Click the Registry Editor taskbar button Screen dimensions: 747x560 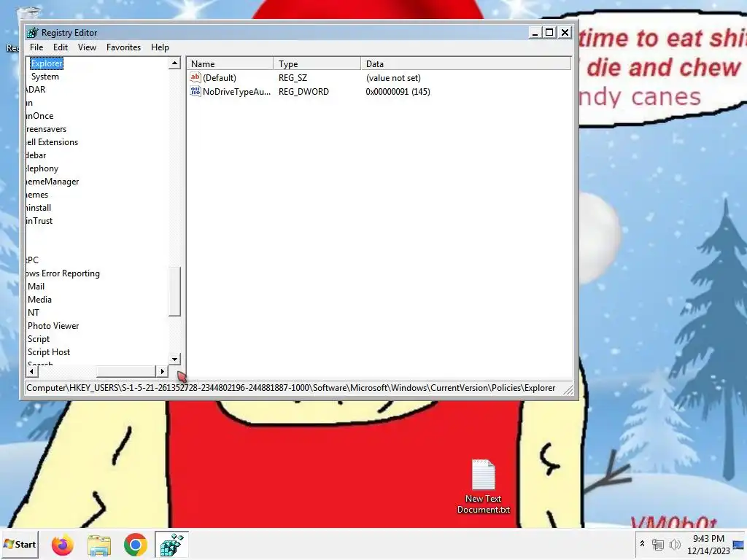(171, 545)
